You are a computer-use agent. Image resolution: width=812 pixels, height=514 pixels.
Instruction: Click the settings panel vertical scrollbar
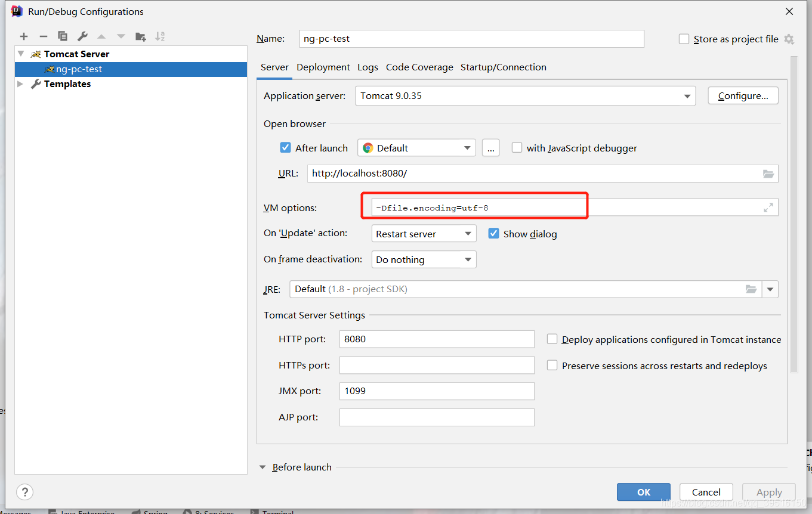coord(794,215)
